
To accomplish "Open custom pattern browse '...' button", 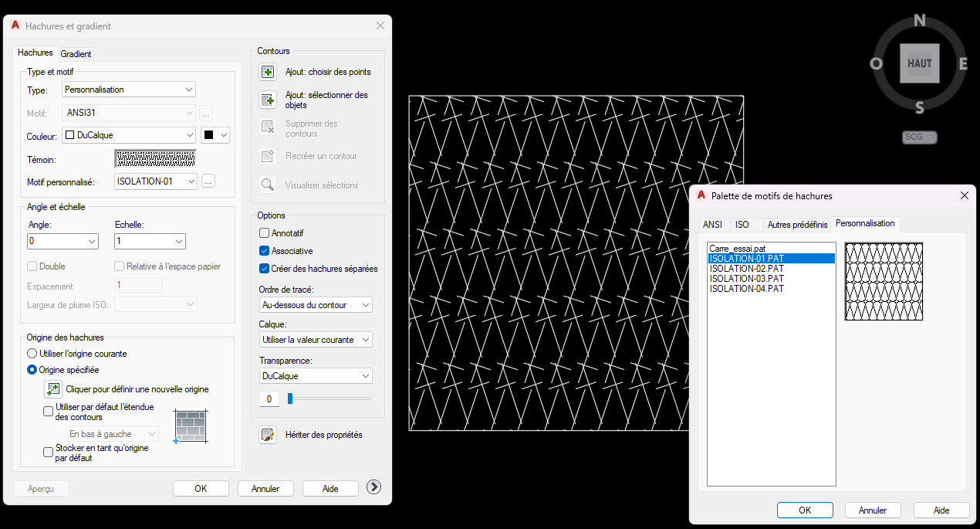I will click(208, 181).
